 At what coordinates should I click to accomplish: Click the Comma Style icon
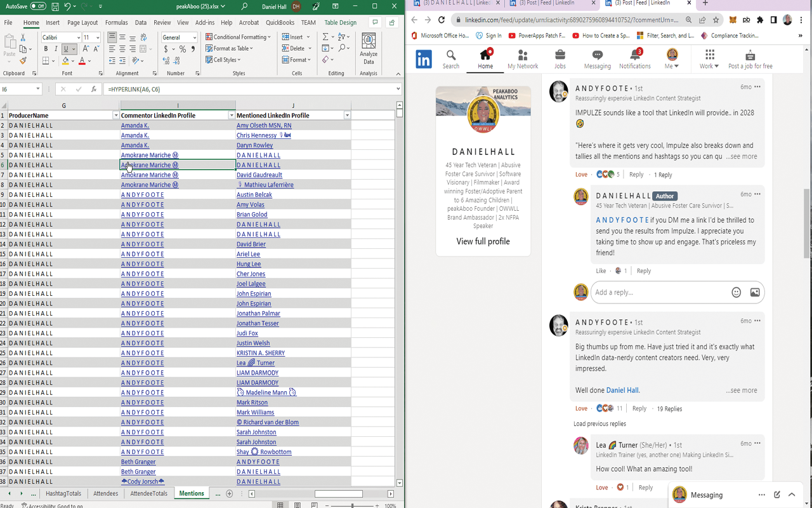tap(193, 49)
